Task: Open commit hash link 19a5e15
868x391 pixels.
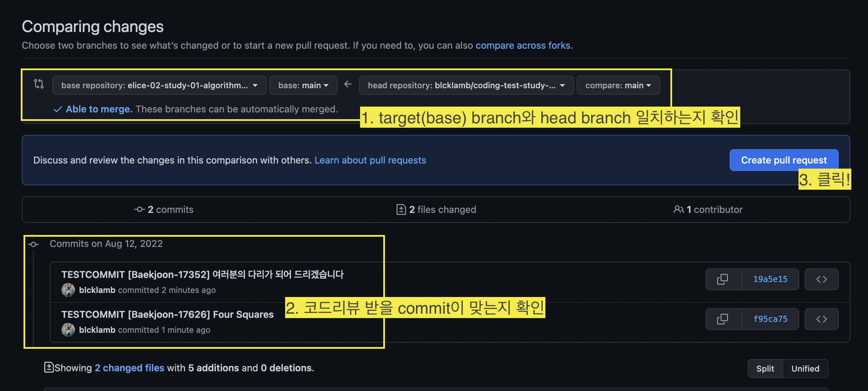Action: tap(770, 279)
